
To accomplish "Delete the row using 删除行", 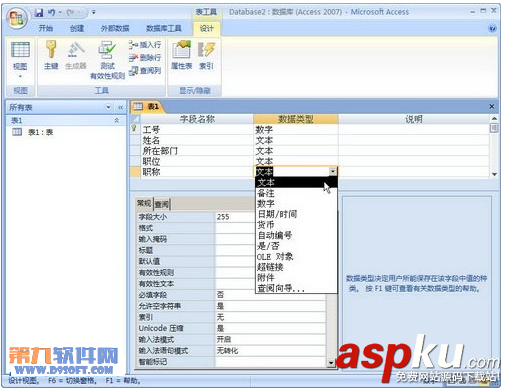I will 145,57.
